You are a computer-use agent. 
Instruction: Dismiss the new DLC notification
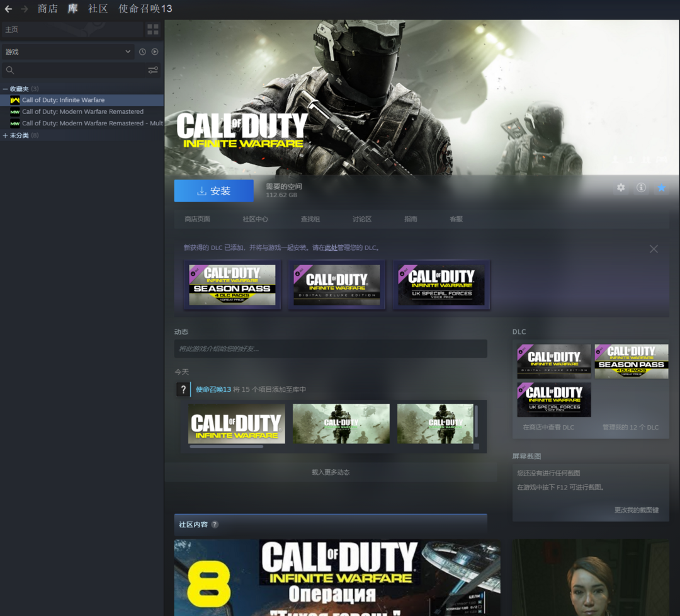(654, 249)
